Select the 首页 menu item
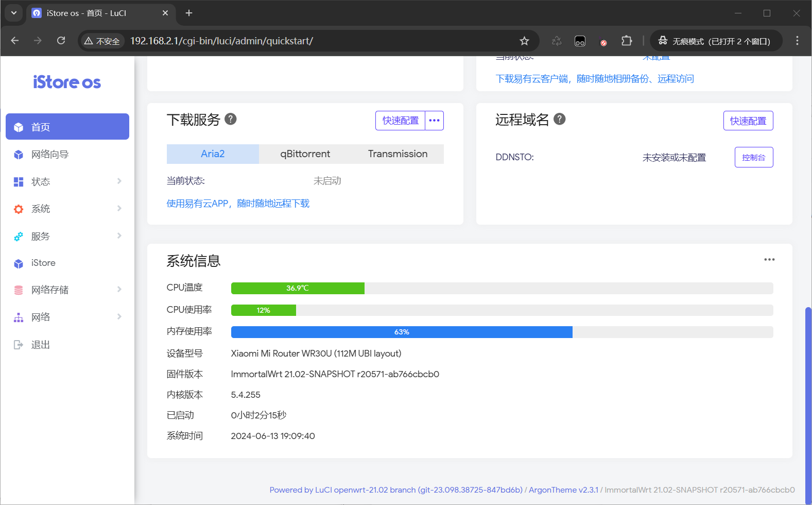 coord(67,127)
